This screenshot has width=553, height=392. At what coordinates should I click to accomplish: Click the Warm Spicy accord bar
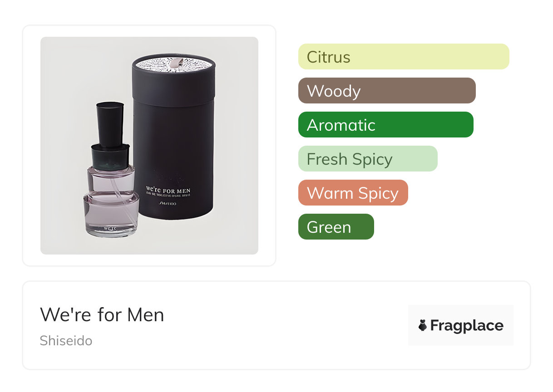(x=353, y=193)
